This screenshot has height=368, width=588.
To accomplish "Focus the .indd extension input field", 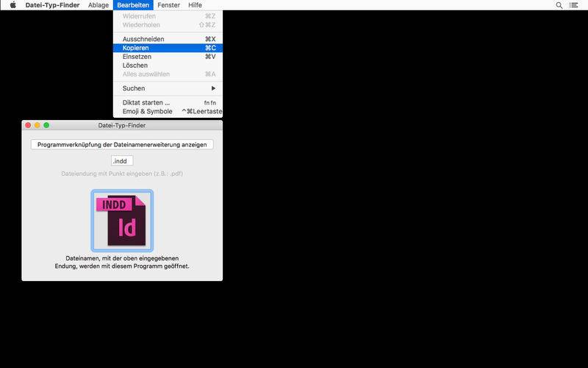I will tap(122, 160).
